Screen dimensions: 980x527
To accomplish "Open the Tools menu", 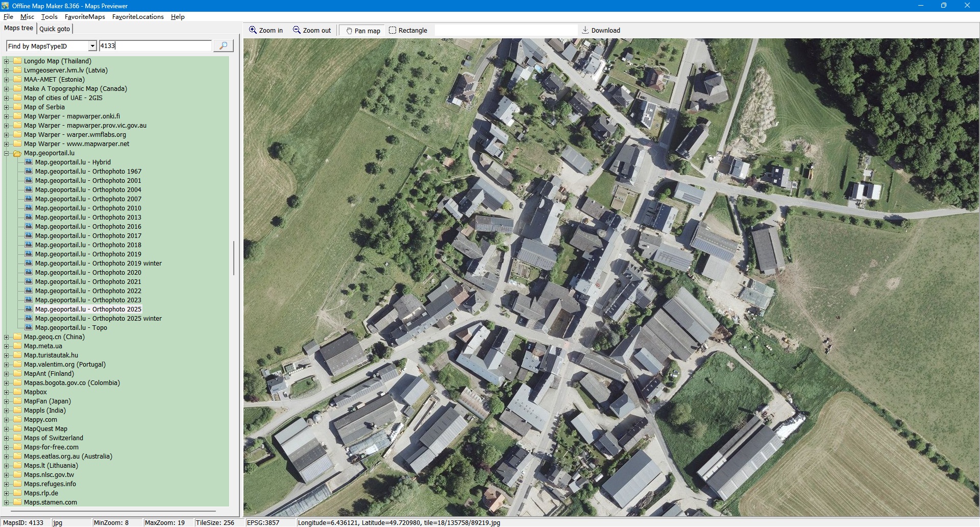I will 49,17.
